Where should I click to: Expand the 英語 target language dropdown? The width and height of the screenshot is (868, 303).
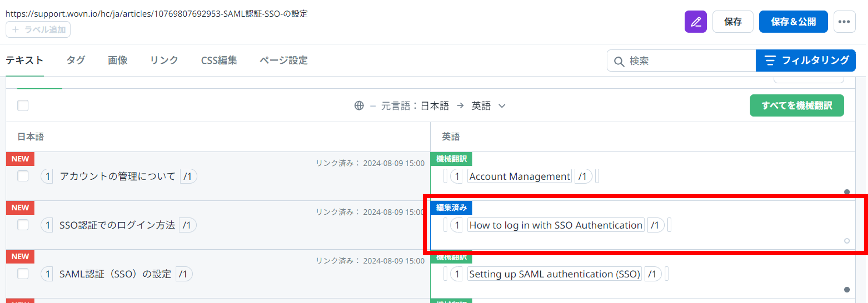pos(488,106)
